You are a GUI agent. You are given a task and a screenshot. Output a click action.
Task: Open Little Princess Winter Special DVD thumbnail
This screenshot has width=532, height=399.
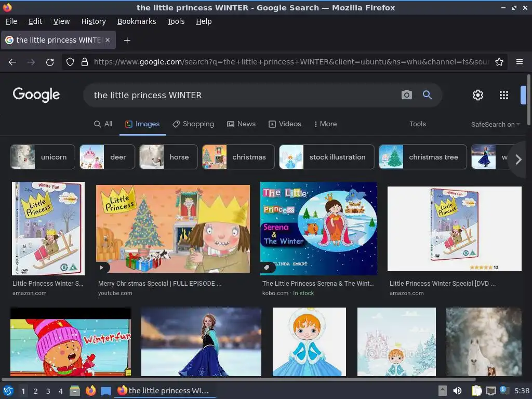click(x=454, y=229)
